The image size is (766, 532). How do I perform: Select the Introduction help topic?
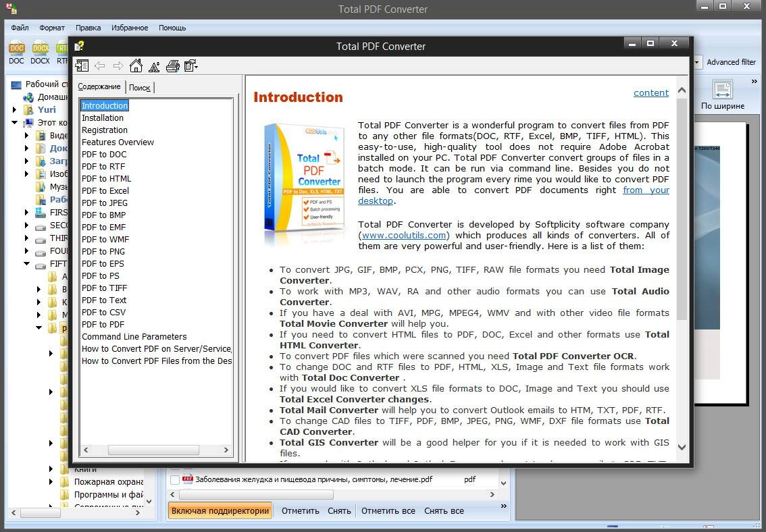(x=105, y=105)
